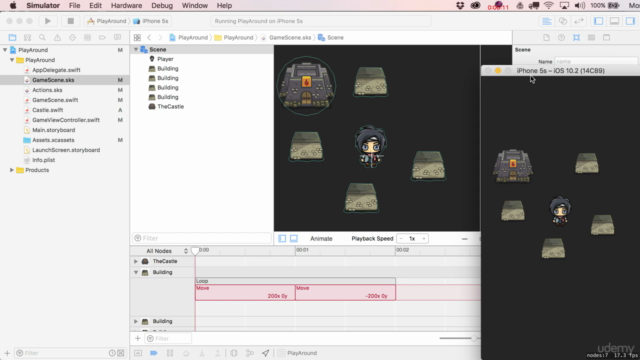640x360 pixels.
Task: Click the Dropbox menu bar icon
Action: (x=460, y=5)
